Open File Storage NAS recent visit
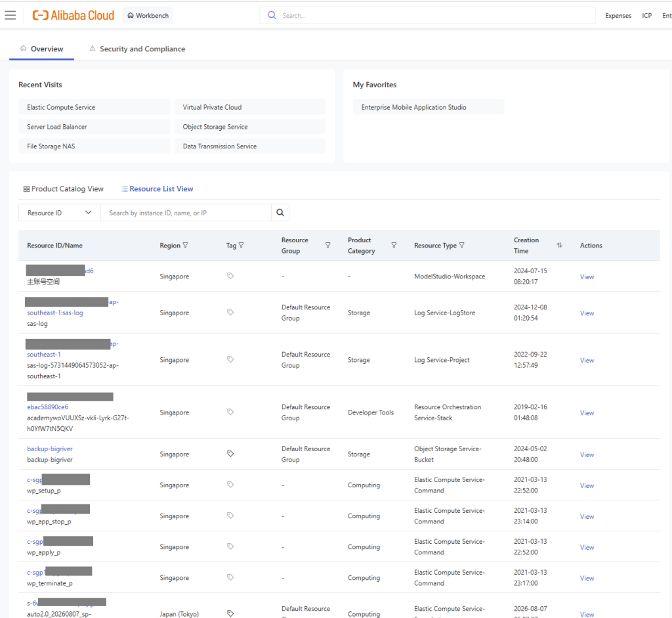Image resolution: width=672 pixels, height=618 pixels. pyautogui.click(x=94, y=146)
